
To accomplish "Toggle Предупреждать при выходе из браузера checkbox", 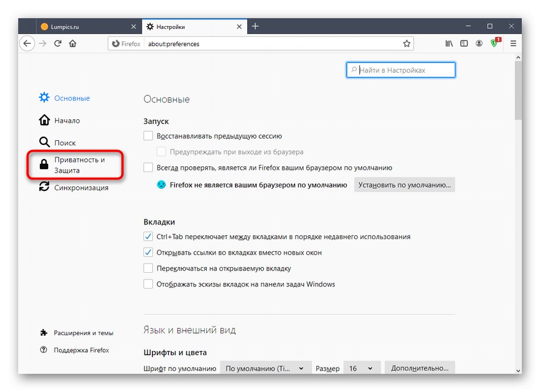I will (x=161, y=152).
